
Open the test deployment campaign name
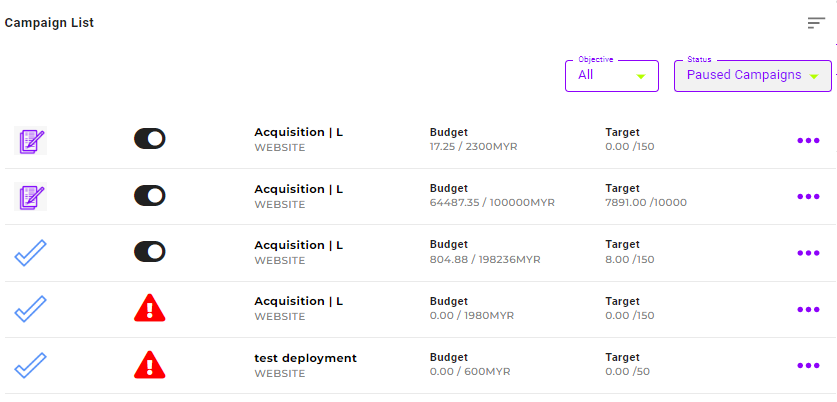305,358
